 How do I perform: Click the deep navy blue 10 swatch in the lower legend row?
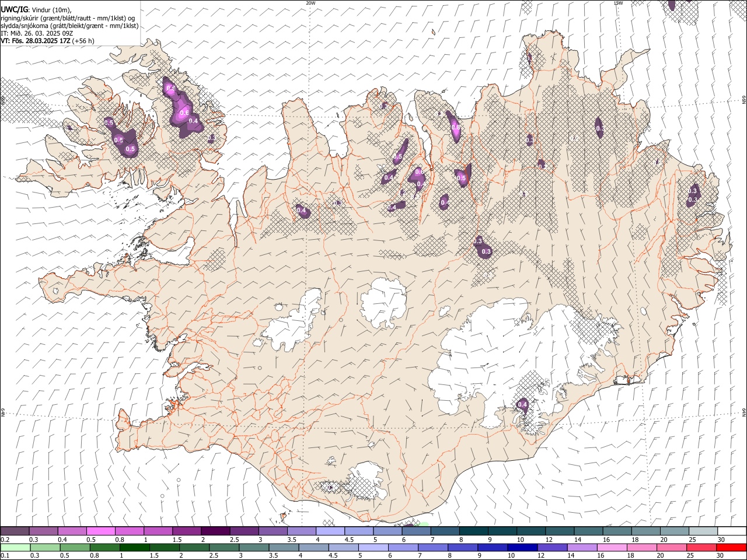pos(522,548)
